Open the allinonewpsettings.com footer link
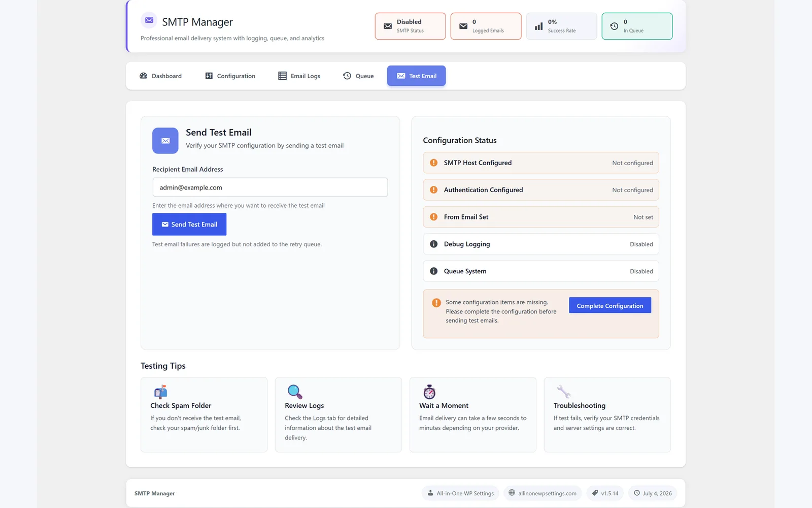 coord(543,493)
